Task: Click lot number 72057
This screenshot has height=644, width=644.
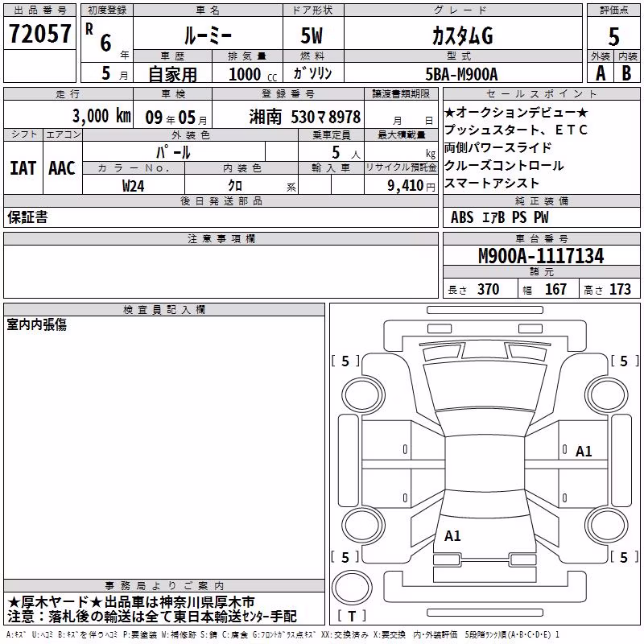Action: 39,33
